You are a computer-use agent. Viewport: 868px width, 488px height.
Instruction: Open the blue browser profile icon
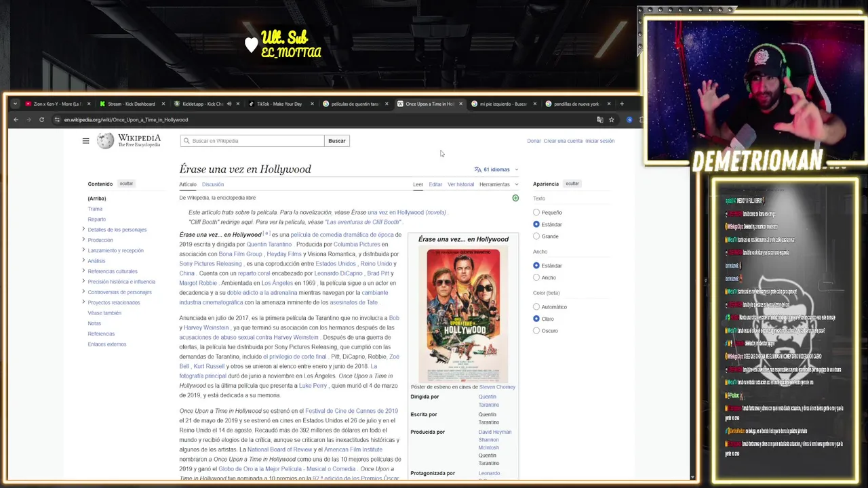[629, 120]
